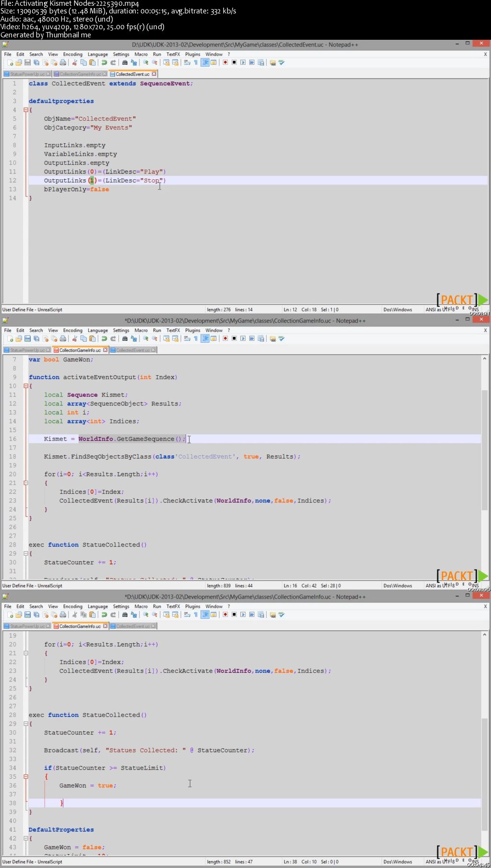Toggle Indent Guide in top window toolbar
The image size is (491, 868).
[x=205, y=63]
